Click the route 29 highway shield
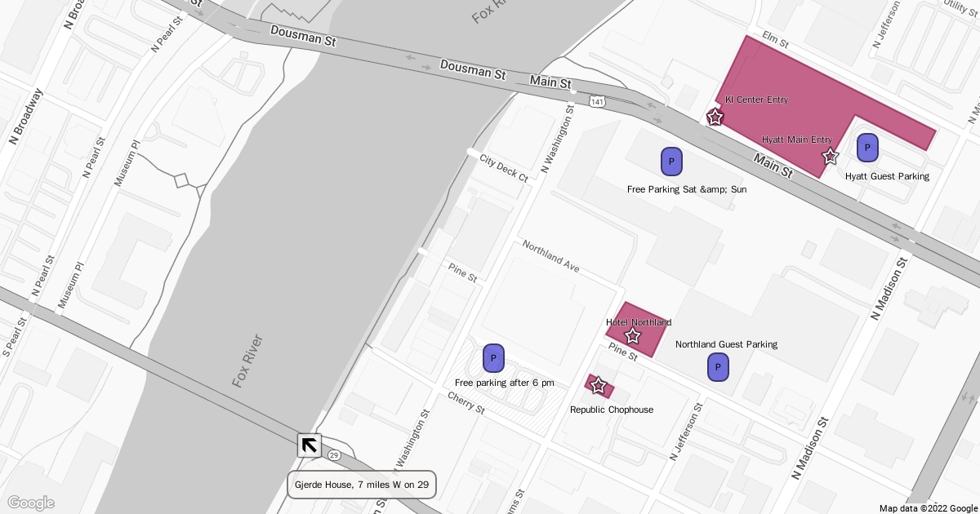The image size is (980, 514). point(333,454)
